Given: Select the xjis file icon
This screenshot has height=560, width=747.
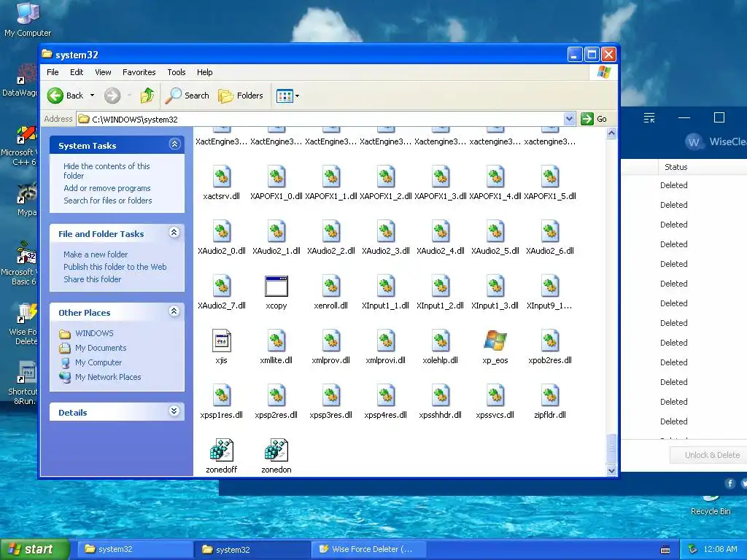Looking at the screenshot, I should point(222,341).
